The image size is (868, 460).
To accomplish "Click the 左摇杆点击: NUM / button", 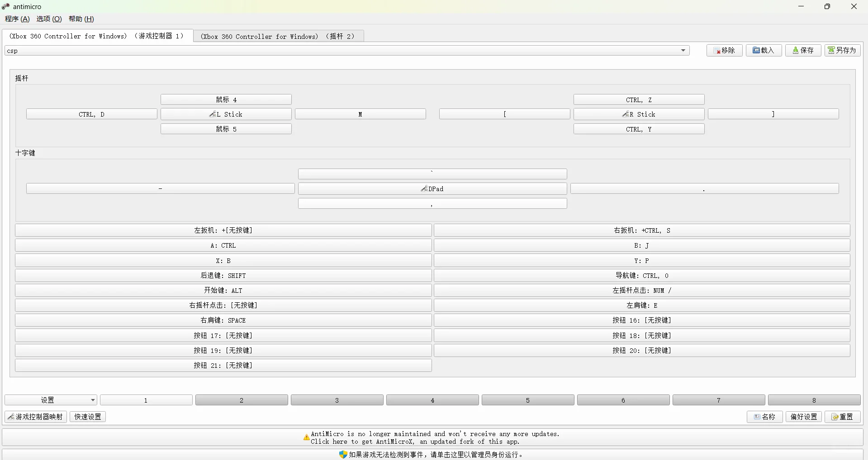I will (x=642, y=291).
